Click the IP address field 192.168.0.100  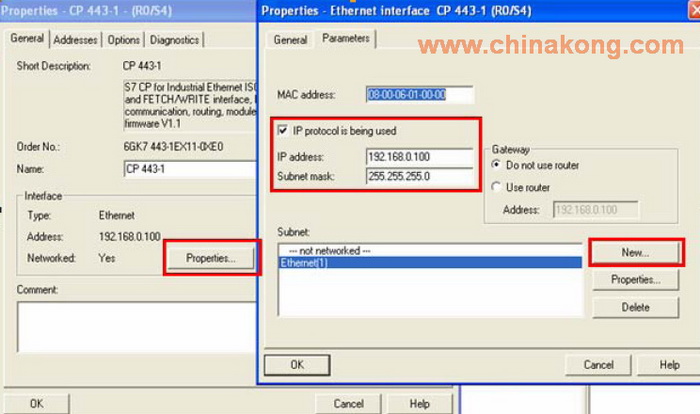[420, 157]
